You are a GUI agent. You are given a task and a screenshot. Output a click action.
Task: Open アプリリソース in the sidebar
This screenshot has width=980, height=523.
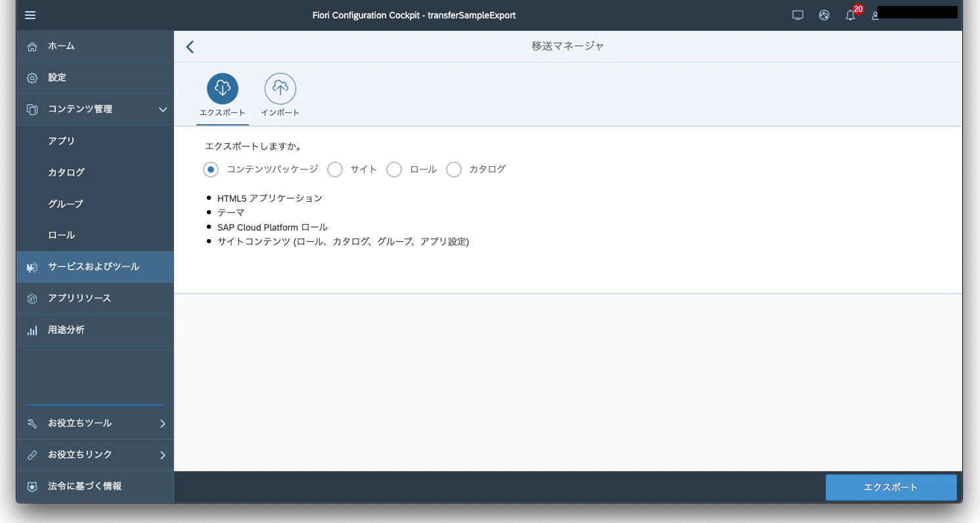tap(95, 298)
